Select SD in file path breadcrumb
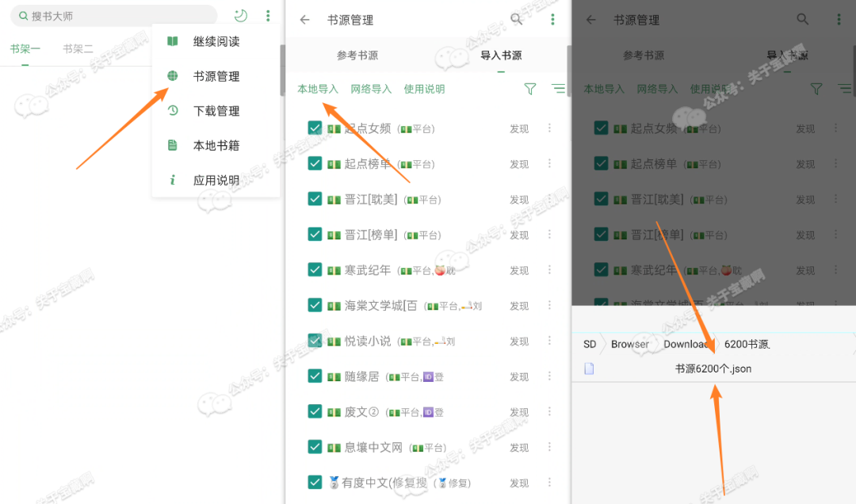The image size is (856, 504). 590,344
